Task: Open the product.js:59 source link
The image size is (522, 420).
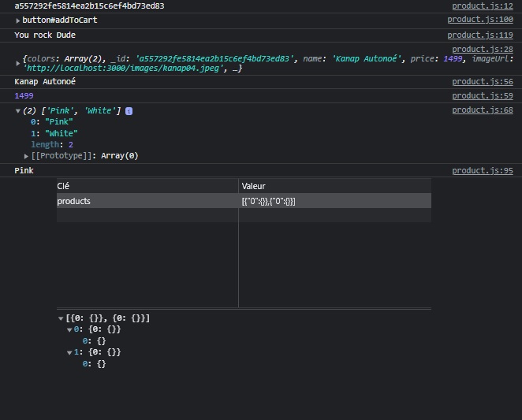Action: [482, 96]
